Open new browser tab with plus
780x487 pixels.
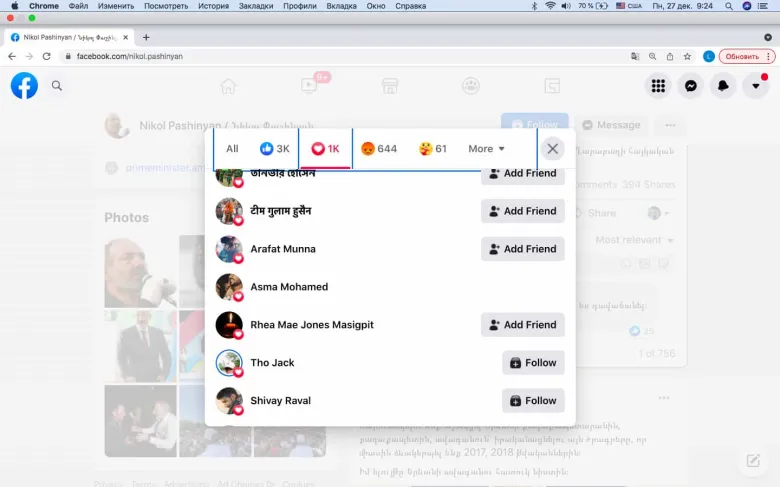146,37
